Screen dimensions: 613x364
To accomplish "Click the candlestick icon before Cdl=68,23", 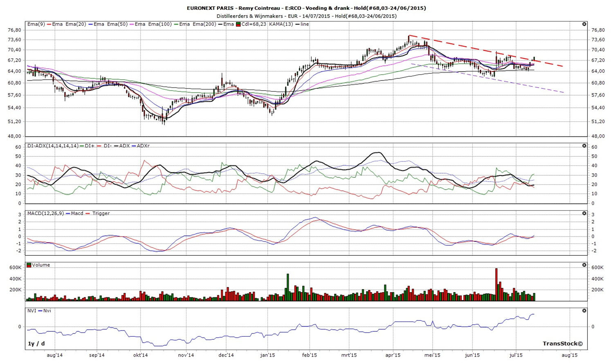I will click(x=238, y=25).
